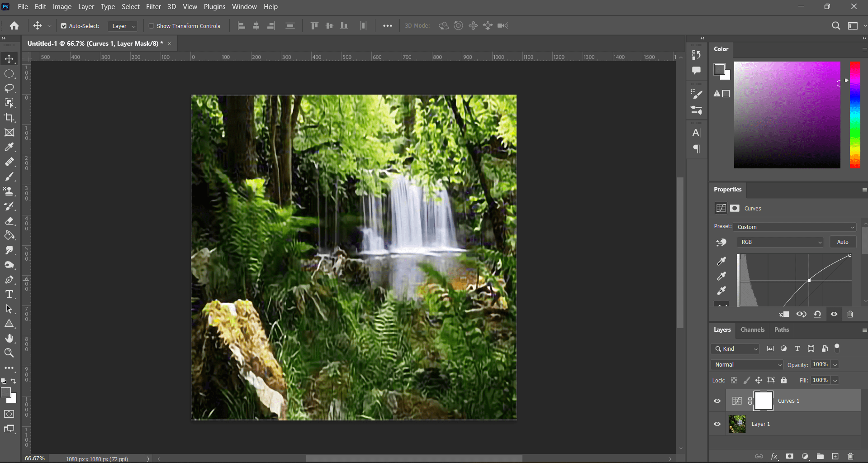
Task: Select the Eyedropper tool
Action: [x=9, y=147]
